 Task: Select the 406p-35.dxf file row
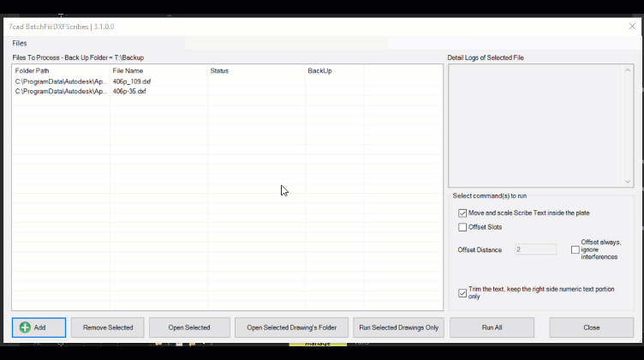coord(129,91)
